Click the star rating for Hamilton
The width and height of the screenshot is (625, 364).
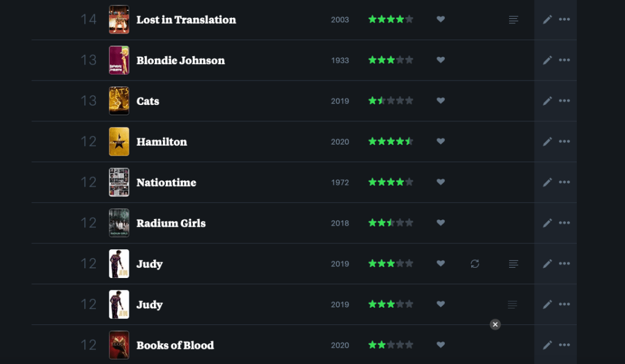391,141
